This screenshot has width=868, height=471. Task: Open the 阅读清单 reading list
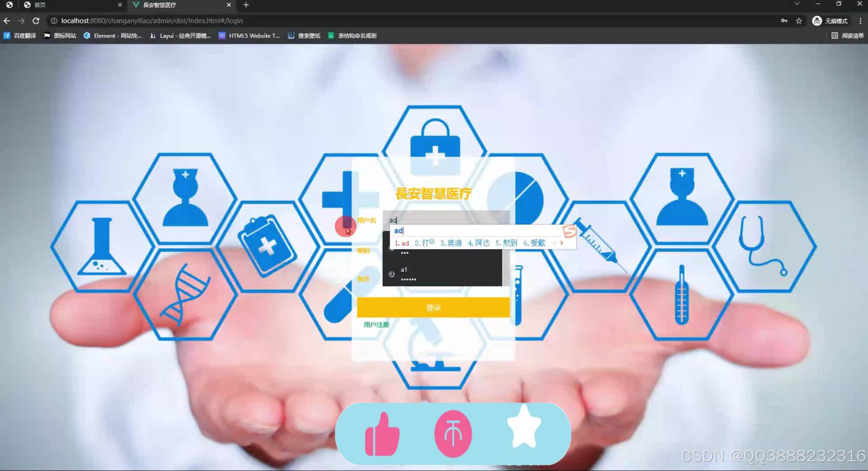coord(848,36)
